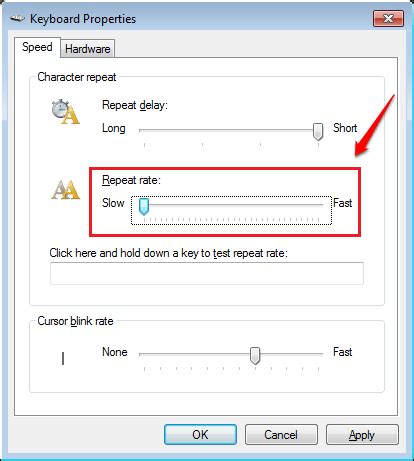Click Fast end of Repeat rate track
414x461 pixels.
[x=321, y=204]
